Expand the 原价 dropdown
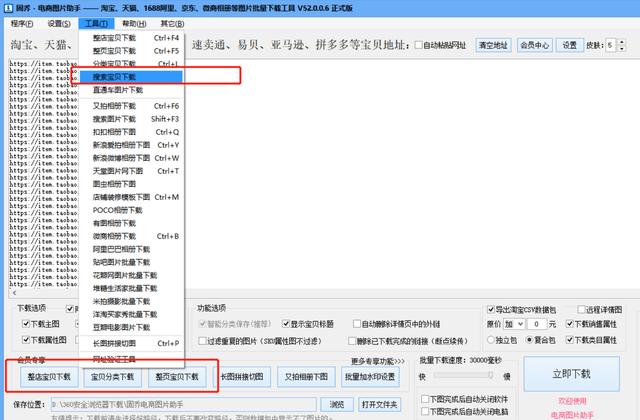Image resolution: width=640 pixels, height=420 pixels. point(519,324)
